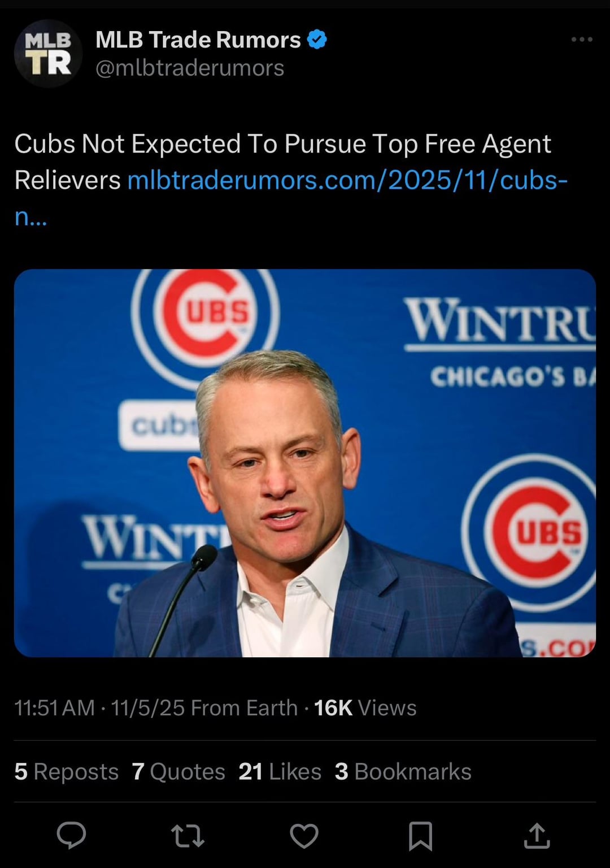View the list of 5 Reposts
Screen dimensions: 610x868
coord(67,771)
